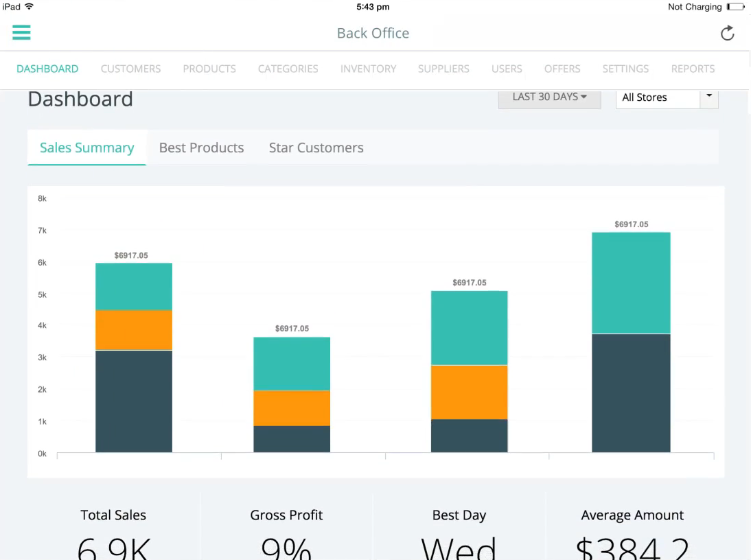The height and width of the screenshot is (560, 751).
Task: Open the All Stores dropdown arrow
Action: 708,97
